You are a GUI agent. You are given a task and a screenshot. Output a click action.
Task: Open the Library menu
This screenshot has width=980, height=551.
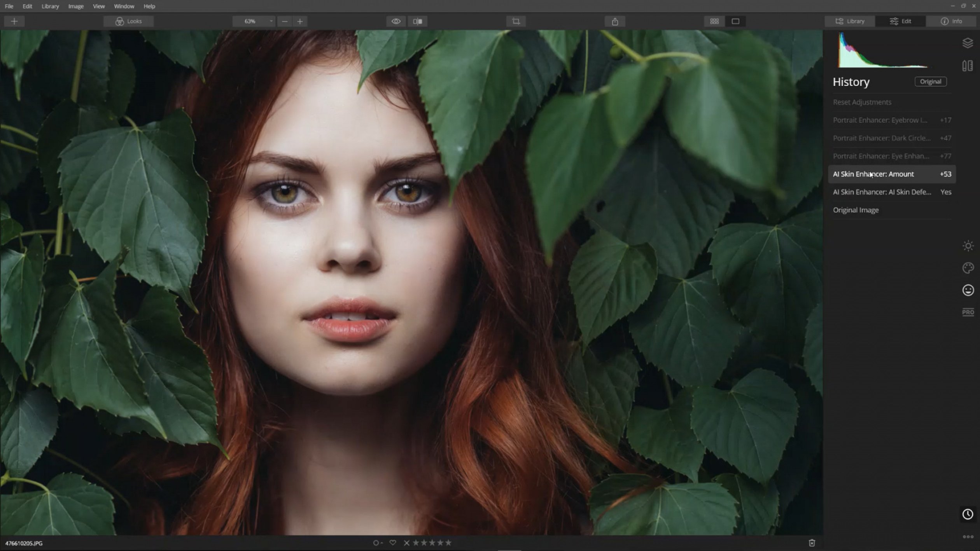[x=50, y=6]
